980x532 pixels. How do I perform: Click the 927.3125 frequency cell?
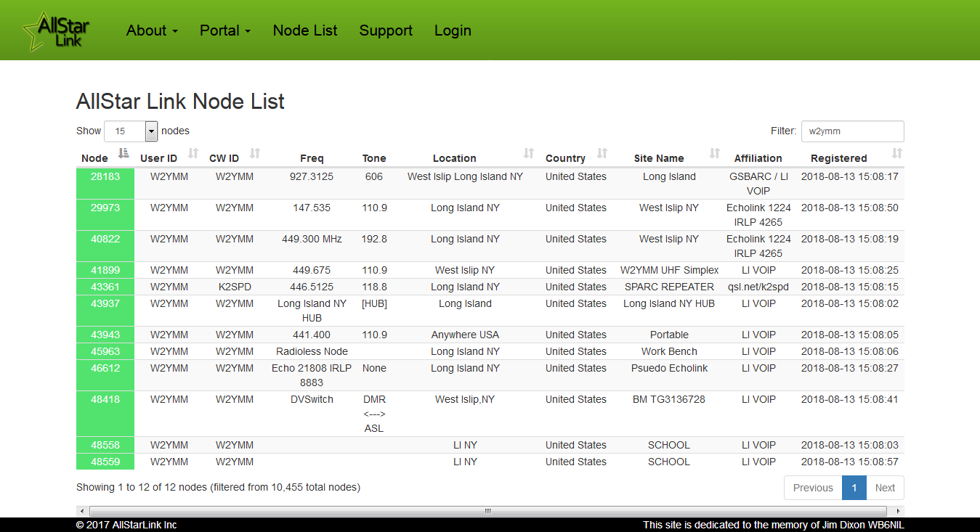coord(312,176)
